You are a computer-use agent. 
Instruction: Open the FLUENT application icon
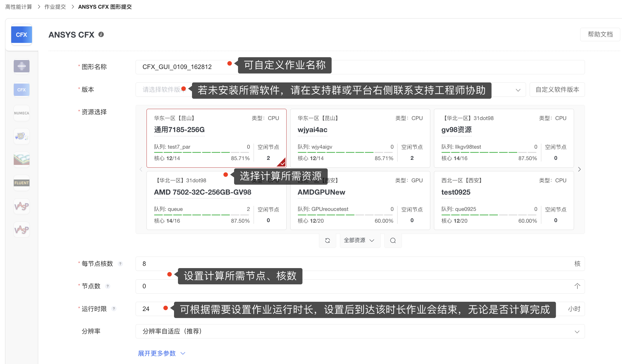pos(22,183)
